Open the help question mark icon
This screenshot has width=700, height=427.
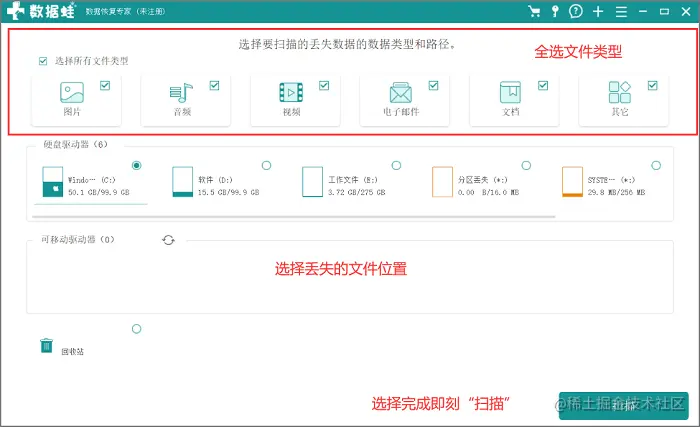pyautogui.click(x=576, y=11)
